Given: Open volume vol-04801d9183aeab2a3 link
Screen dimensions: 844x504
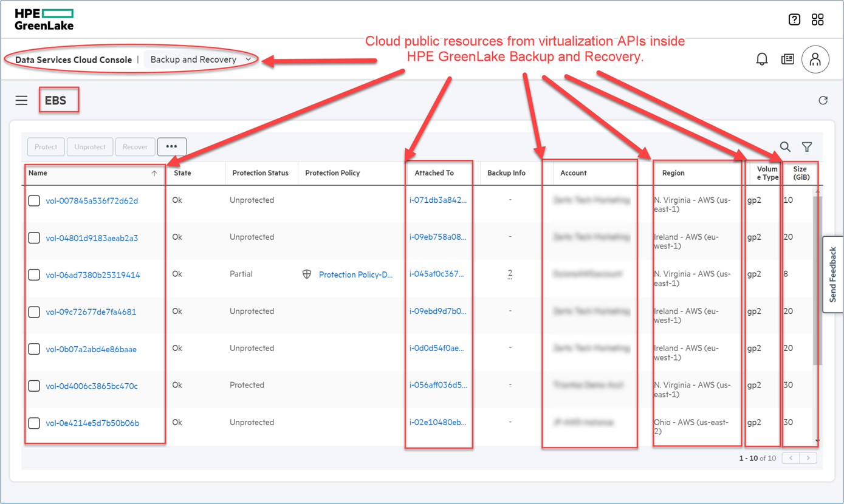Looking at the screenshot, I should click(x=92, y=238).
